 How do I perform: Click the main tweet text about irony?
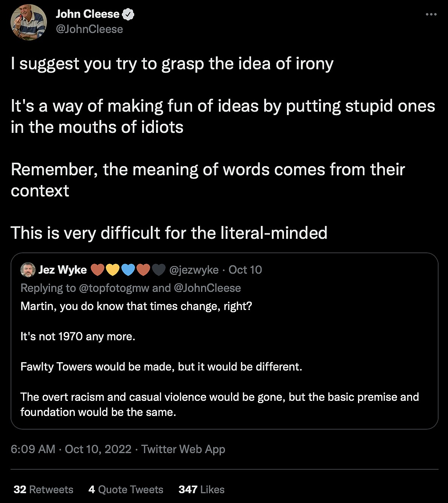pos(172,64)
